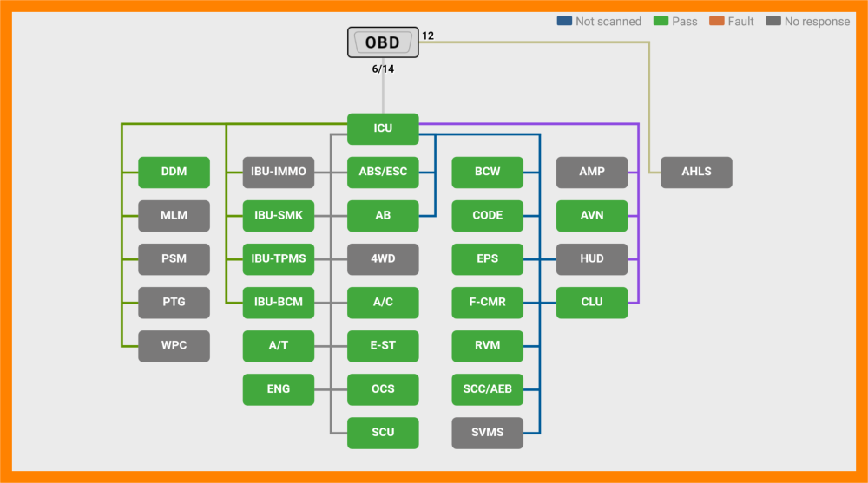
Task: Click the IBU-BCM module
Action: coord(279,303)
